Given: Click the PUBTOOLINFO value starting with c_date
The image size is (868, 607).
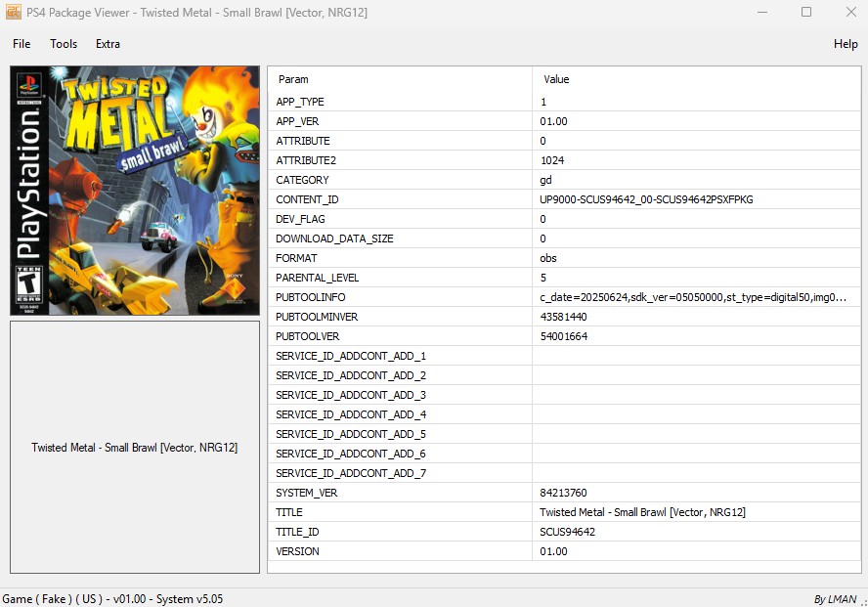Looking at the screenshot, I should (693, 297).
